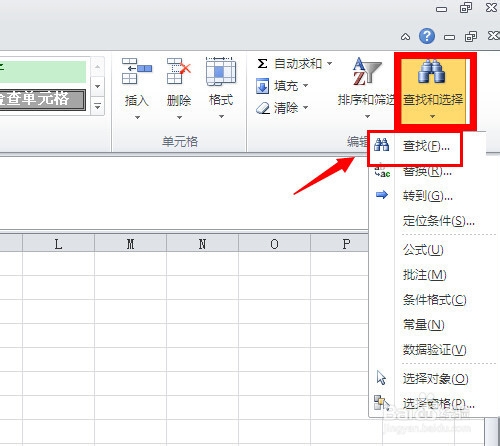Choose 查找(F)... from the menu

(427, 145)
